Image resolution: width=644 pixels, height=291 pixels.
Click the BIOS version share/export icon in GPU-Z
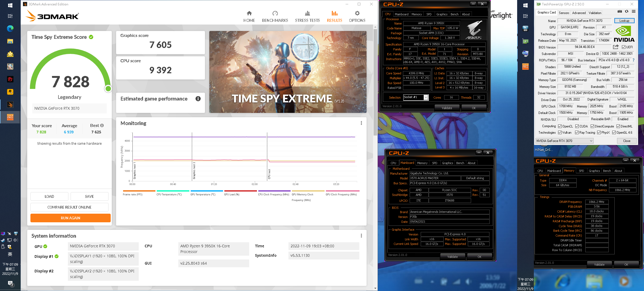pos(616,47)
